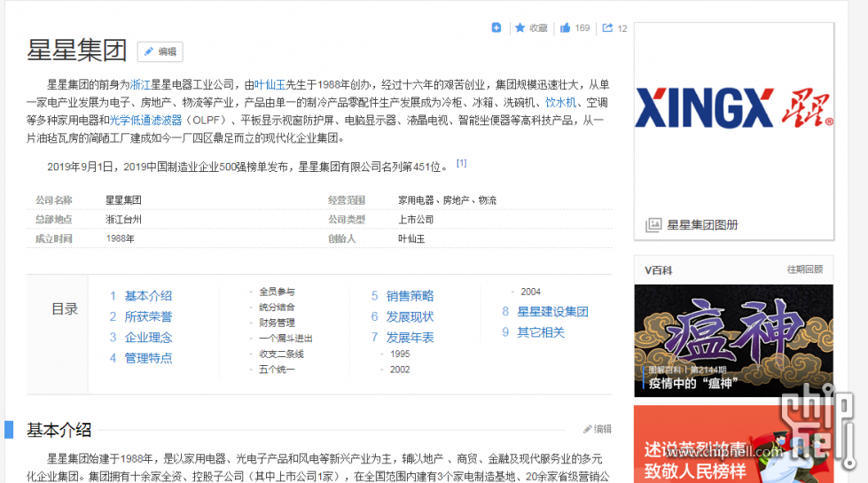868x483 pixels.
Task: Go to subsection 五个统一
Action: tap(277, 369)
